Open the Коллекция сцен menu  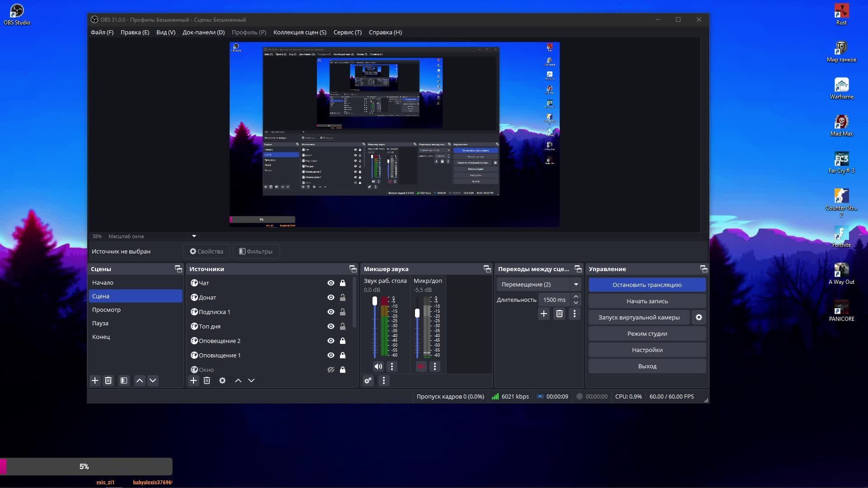point(300,32)
